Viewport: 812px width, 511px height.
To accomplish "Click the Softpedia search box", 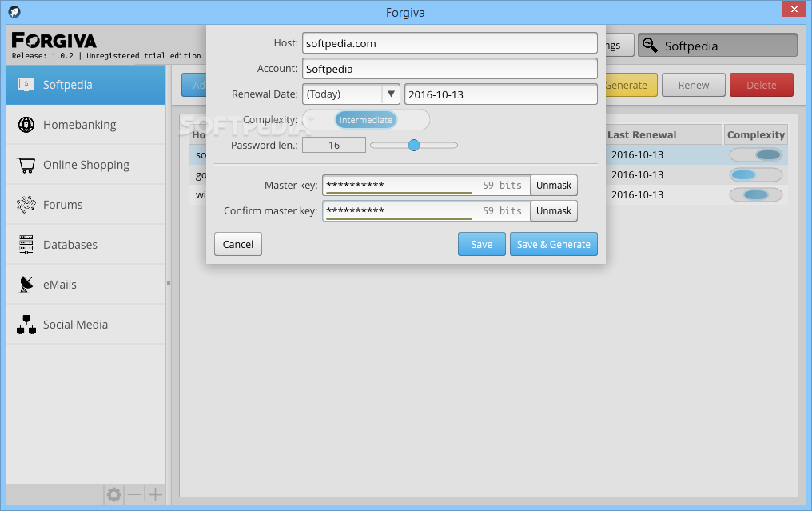I will pyautogui.click(x=718, y=46).
